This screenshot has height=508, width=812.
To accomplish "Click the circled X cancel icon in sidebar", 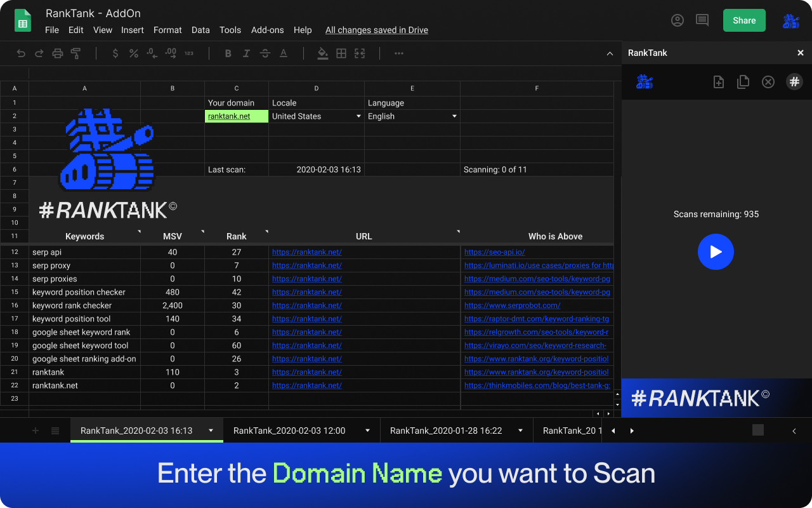I will [768, 81].
